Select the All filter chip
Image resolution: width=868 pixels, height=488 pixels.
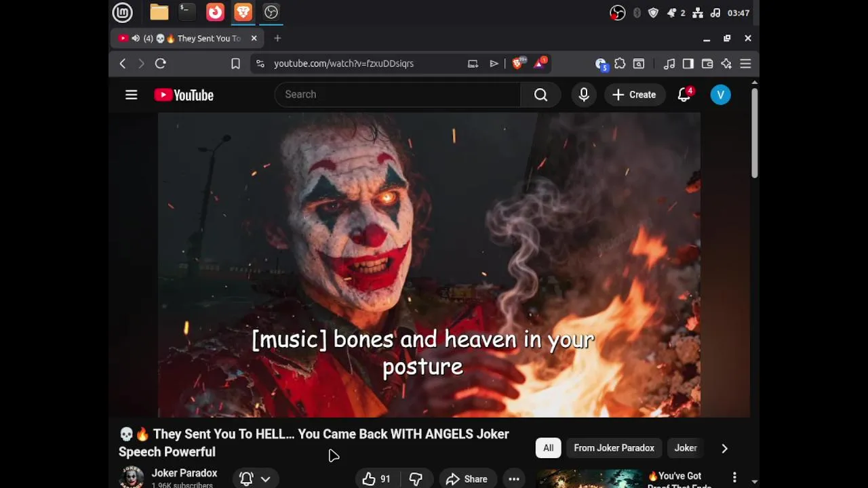point(548,448)
